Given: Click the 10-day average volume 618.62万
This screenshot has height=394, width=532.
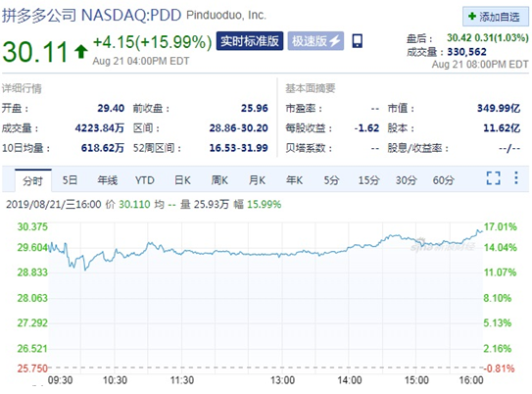Looking at the screenshot, I should pyautogui.click(x=103, y=148).
